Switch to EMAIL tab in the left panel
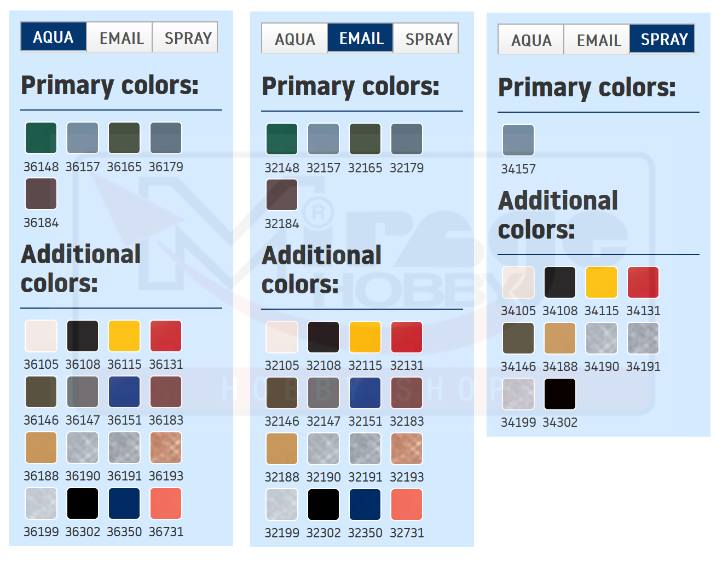This screenshot has height=568, width=728. [121, 38]
